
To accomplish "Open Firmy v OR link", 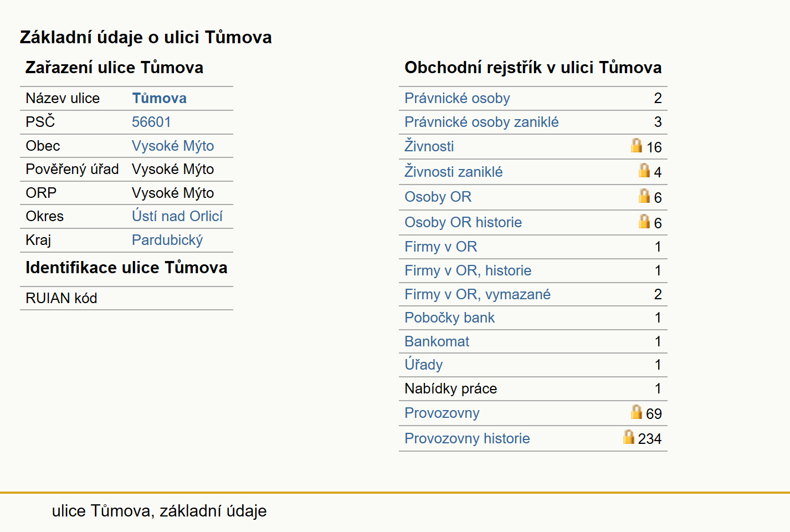I will (441, 247).
